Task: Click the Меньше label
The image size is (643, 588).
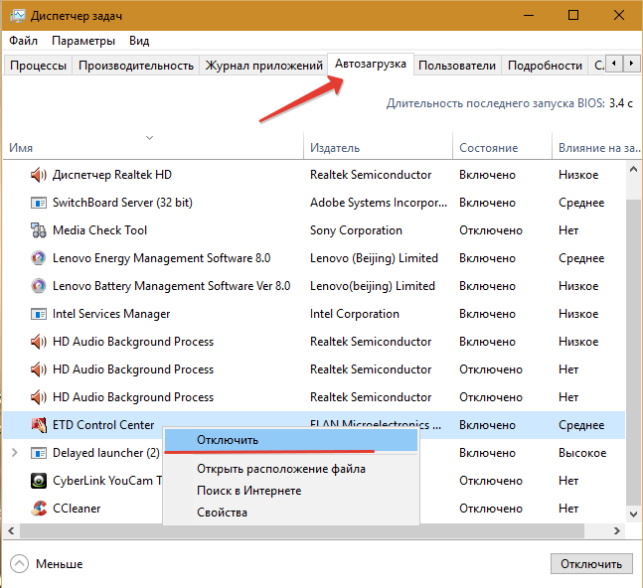Action: 59,564
